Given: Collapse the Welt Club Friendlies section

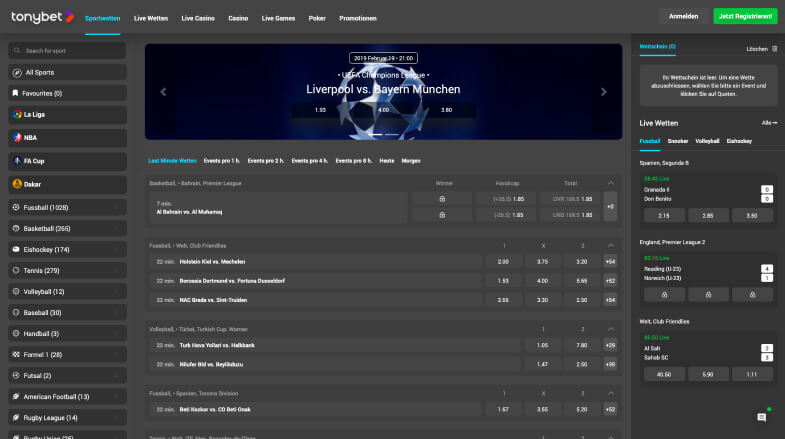Looking at the screenshot, I should tap(611, 246).
